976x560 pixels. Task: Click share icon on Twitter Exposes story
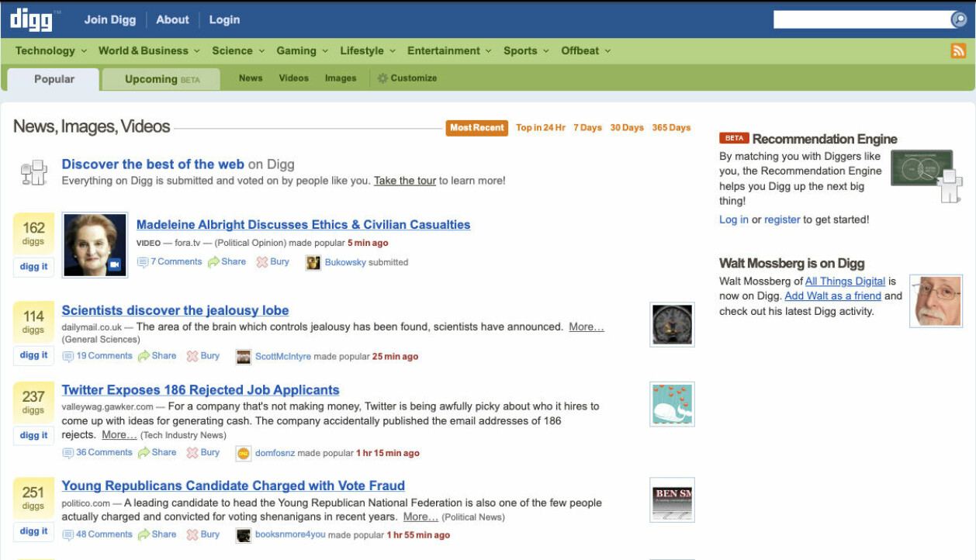pos(144,453)
